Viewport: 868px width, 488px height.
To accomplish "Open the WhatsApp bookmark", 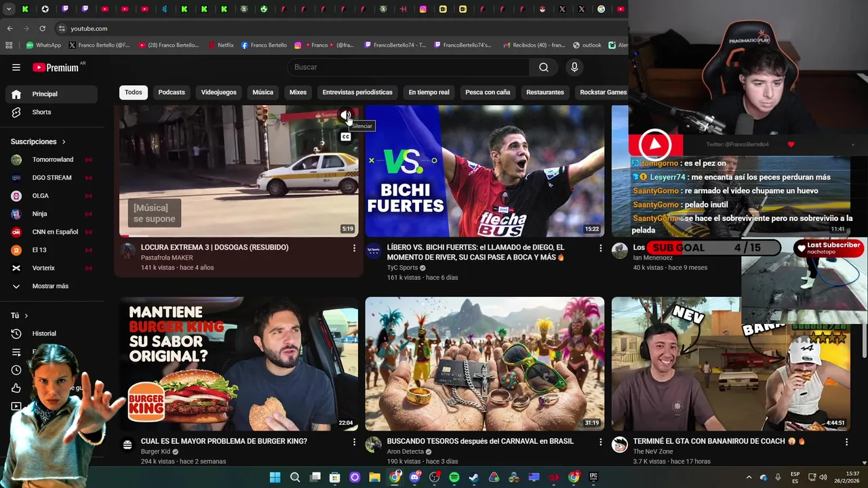I will coord(43,45).
